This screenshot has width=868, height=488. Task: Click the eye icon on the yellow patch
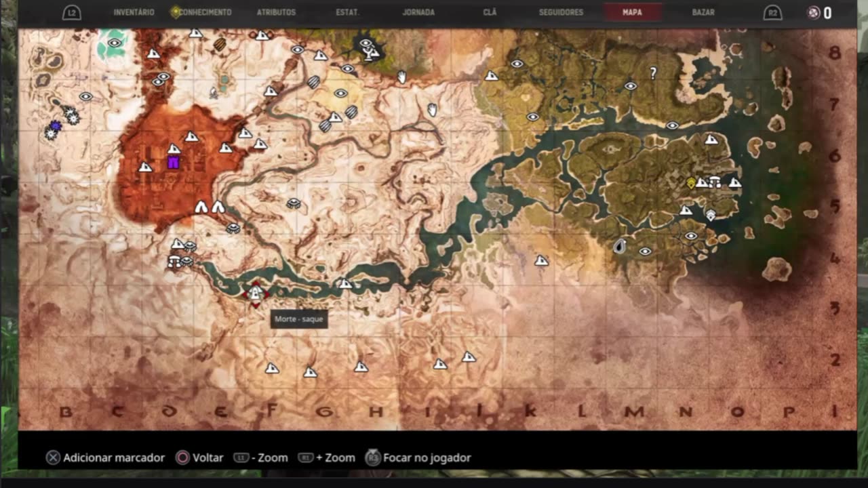[x=340, y=94]
